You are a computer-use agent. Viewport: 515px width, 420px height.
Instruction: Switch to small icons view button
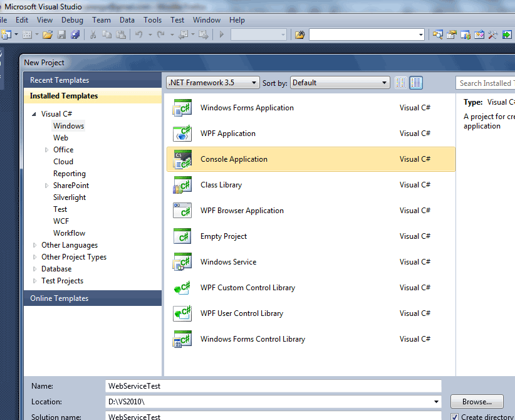(x=400, y=83)
